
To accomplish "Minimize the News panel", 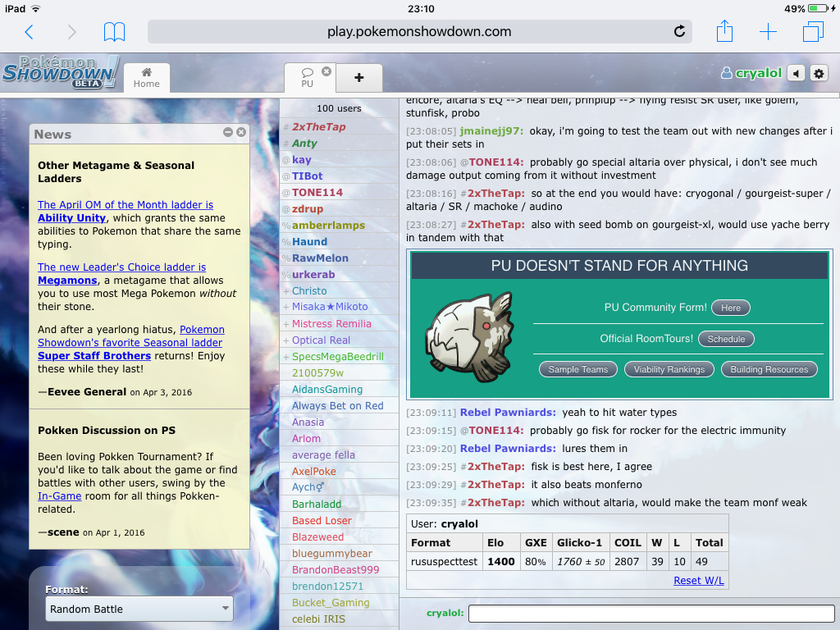I will tap(228, 132).
